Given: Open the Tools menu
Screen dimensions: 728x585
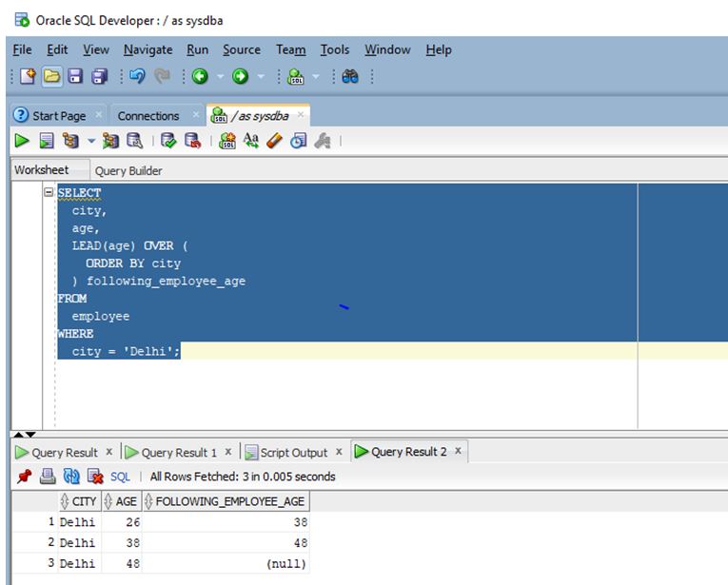Looking at the screenshot, I should tap(334, 49).
